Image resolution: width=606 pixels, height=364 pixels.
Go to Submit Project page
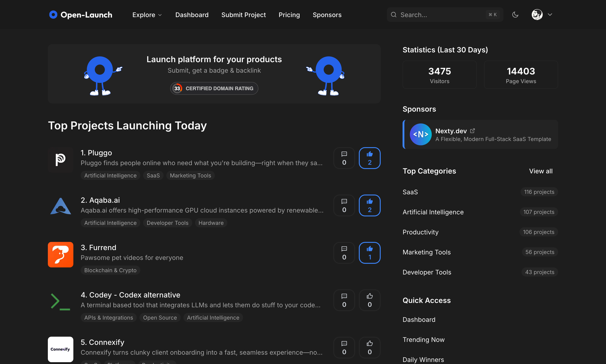coord(243,15)
